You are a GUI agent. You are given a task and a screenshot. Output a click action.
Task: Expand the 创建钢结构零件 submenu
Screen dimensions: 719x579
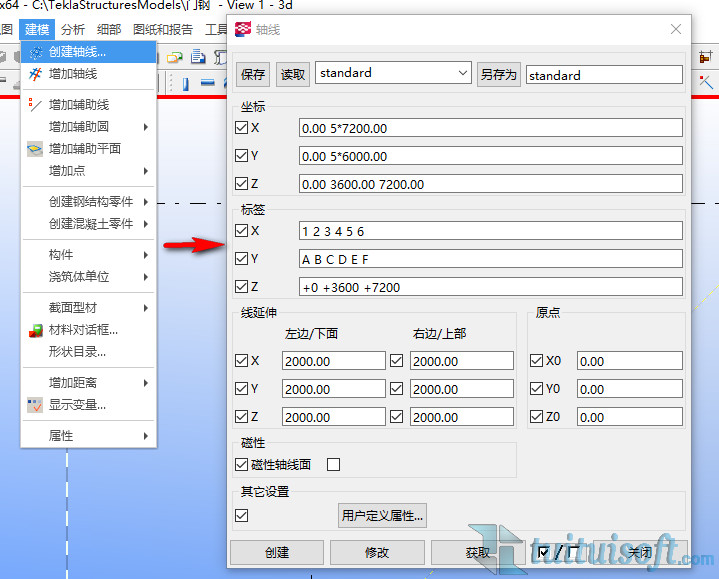click(x=146, y=202)
